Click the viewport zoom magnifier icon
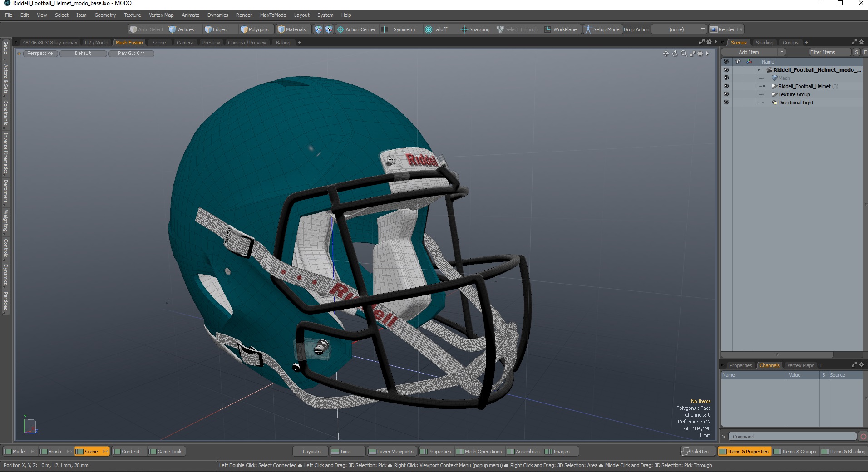 (x=684, y=54)
